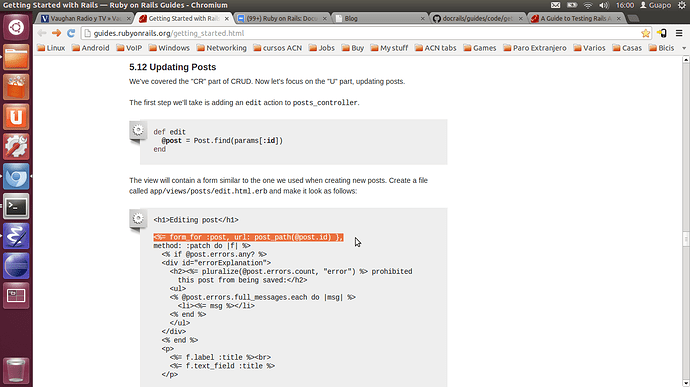
Task: Close the Vaughan Radio y TV tab
Action: 128,18
